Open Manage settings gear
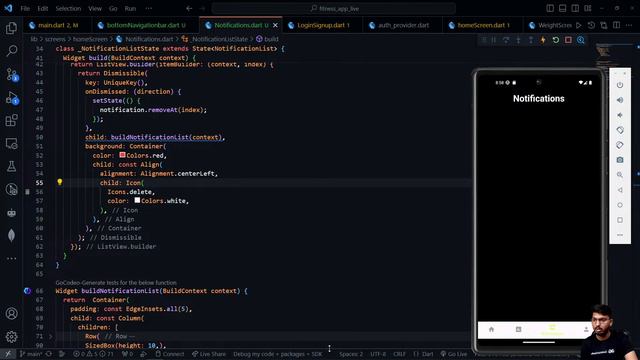The image size is (640, 360). 11,337
